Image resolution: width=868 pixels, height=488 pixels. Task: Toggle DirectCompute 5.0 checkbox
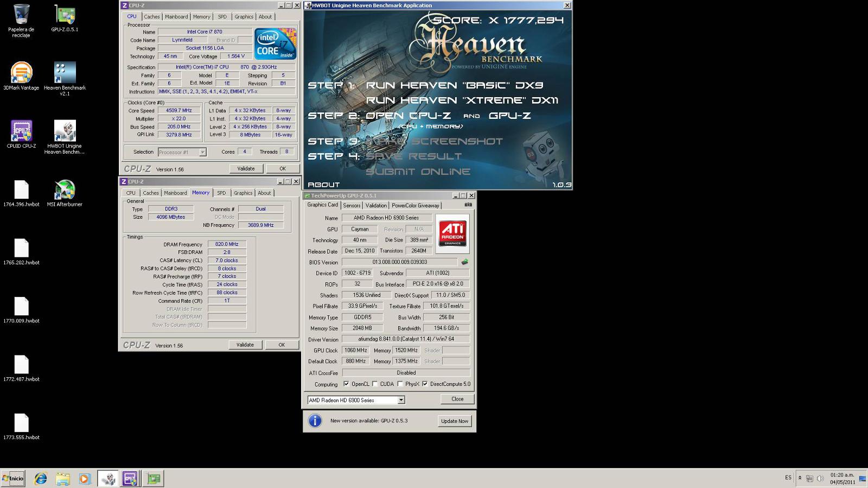point(425,384)
